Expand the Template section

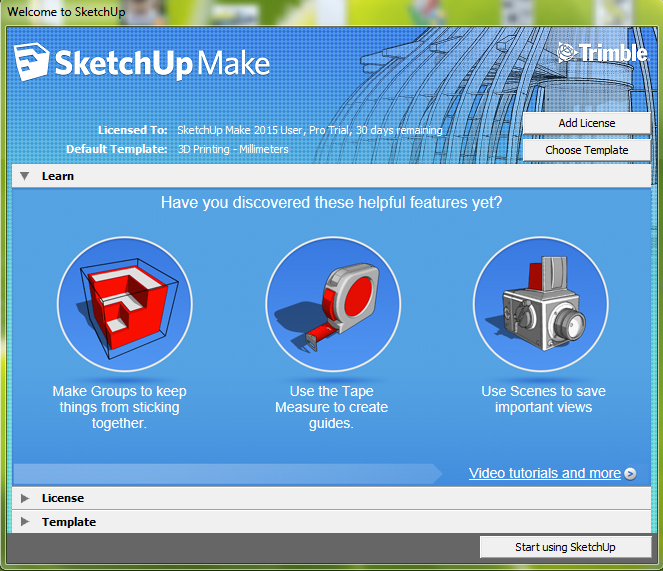pyautogui.click(x=332, y=522)
